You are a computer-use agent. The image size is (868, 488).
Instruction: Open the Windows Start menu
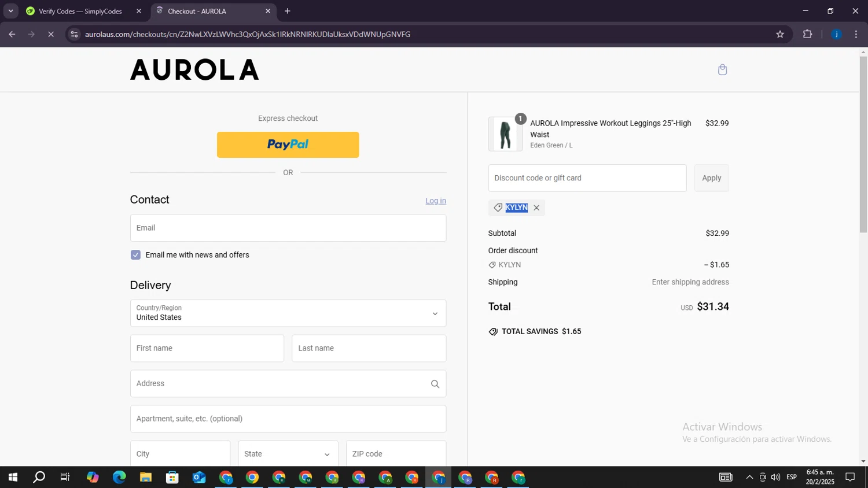pos(13,477)
